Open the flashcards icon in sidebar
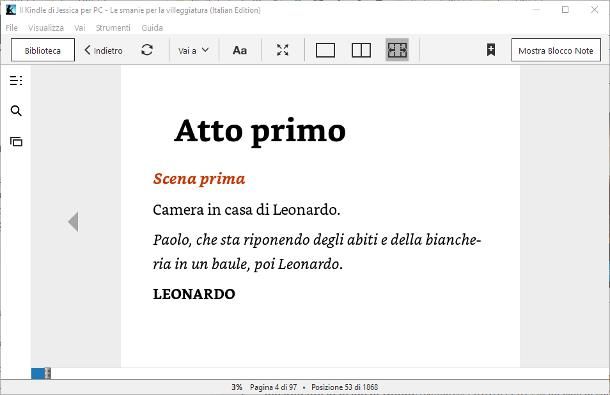The height and width of the screenshot is (395, 610). 16,142
